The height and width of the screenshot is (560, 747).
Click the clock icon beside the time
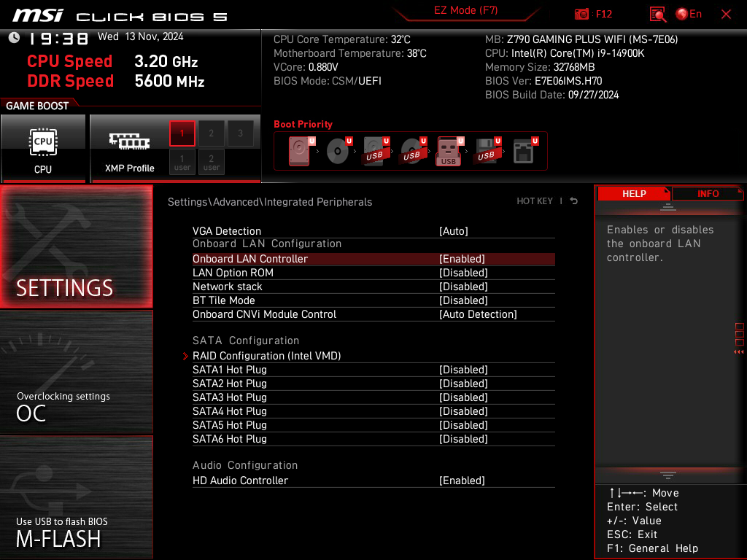(15, 38)
